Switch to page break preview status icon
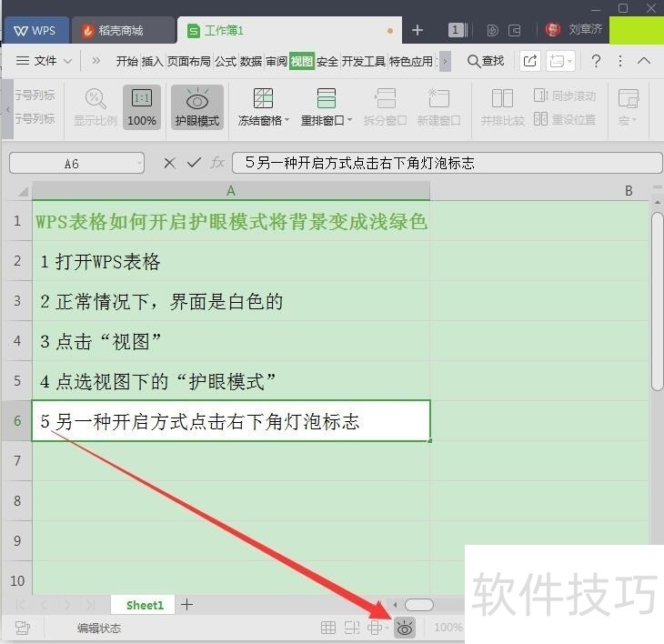664x644 pixels. point(352,628)
